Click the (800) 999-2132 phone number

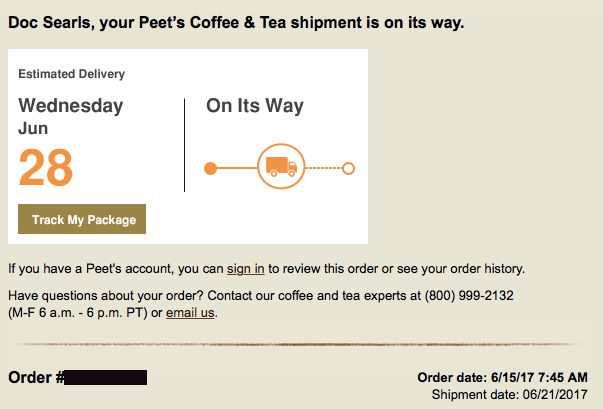469,297
